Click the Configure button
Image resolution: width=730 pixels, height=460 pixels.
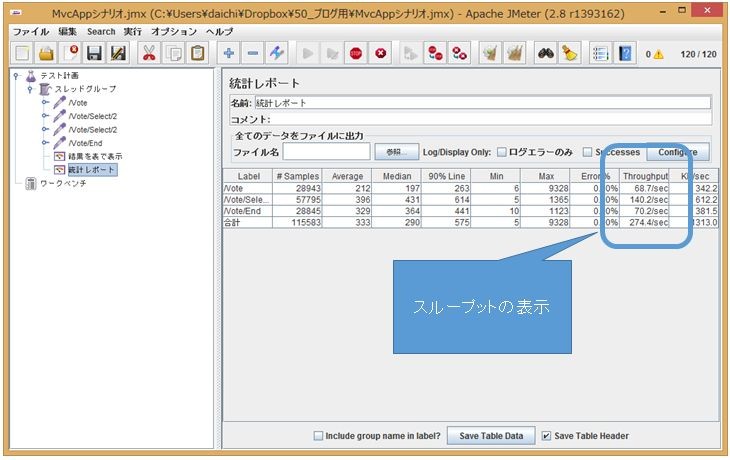click(x=678, y=152)
